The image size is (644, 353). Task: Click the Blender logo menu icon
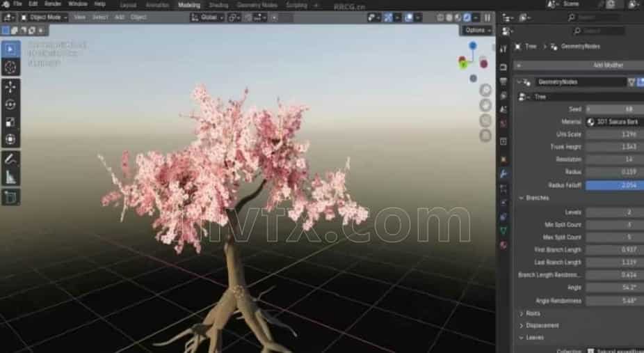tap(6, 4)
